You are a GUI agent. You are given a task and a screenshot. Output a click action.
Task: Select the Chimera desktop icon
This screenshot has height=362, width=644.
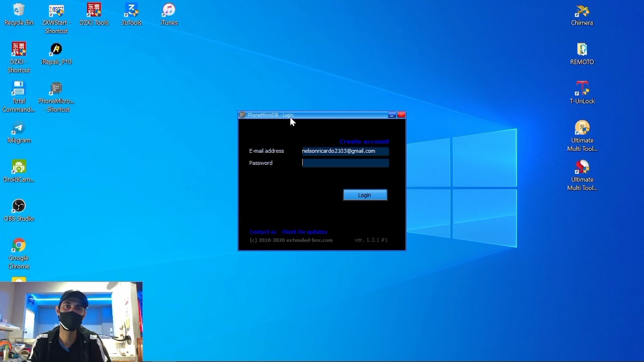(582, 15)
